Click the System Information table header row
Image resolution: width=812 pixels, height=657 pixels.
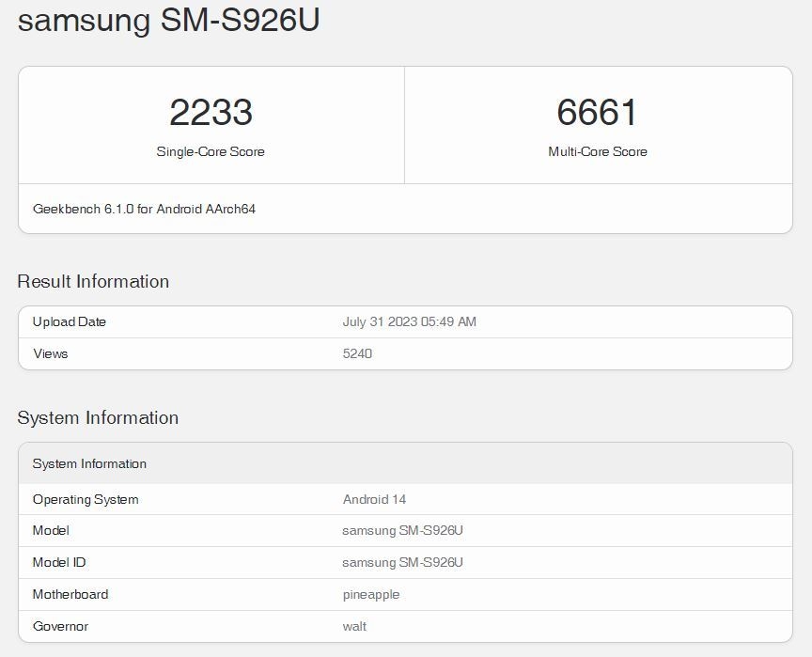(x=405, y=463)
